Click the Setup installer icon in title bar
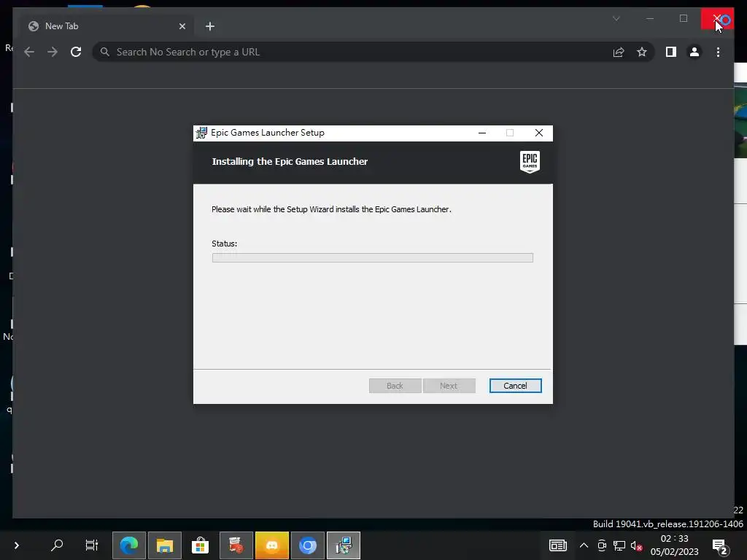 pyautogui.click(x=201, y=133)
